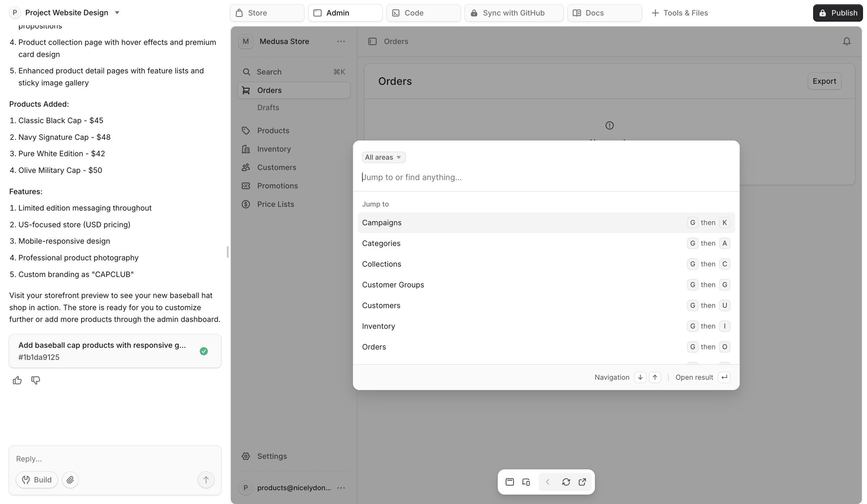The width and height of the screenshot is (867, 504).
Task: Switch to responsive device view icon
Action: pos(526,482)
